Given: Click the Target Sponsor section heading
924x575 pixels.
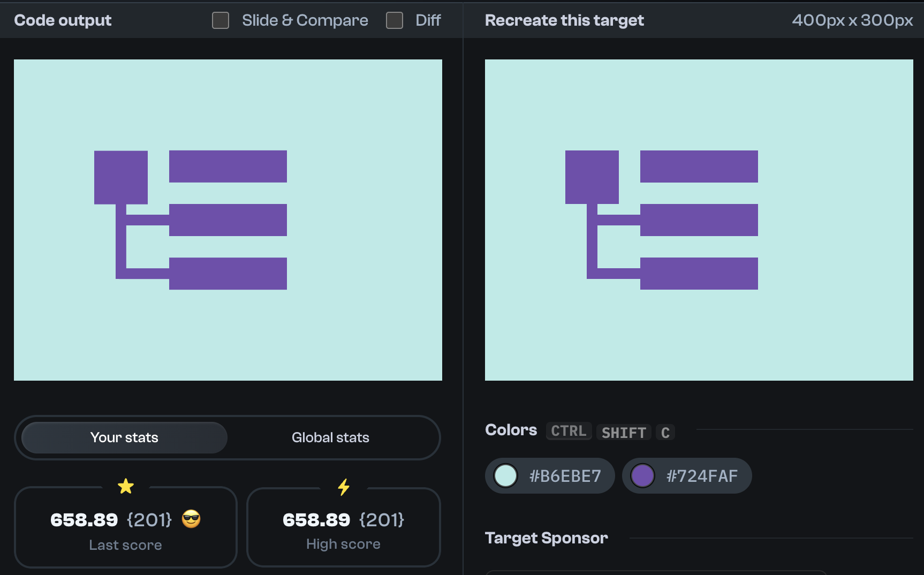Looking at the screenshot, I should (x=546, y=538).
